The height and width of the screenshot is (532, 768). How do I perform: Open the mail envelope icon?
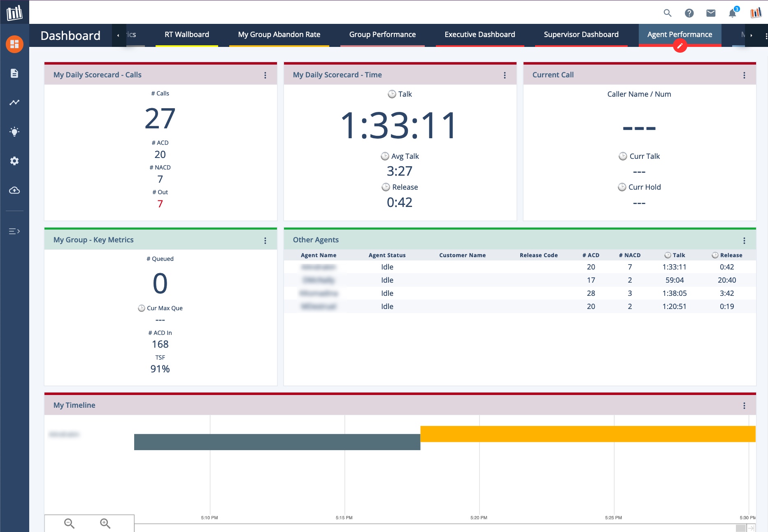[711, 13]
